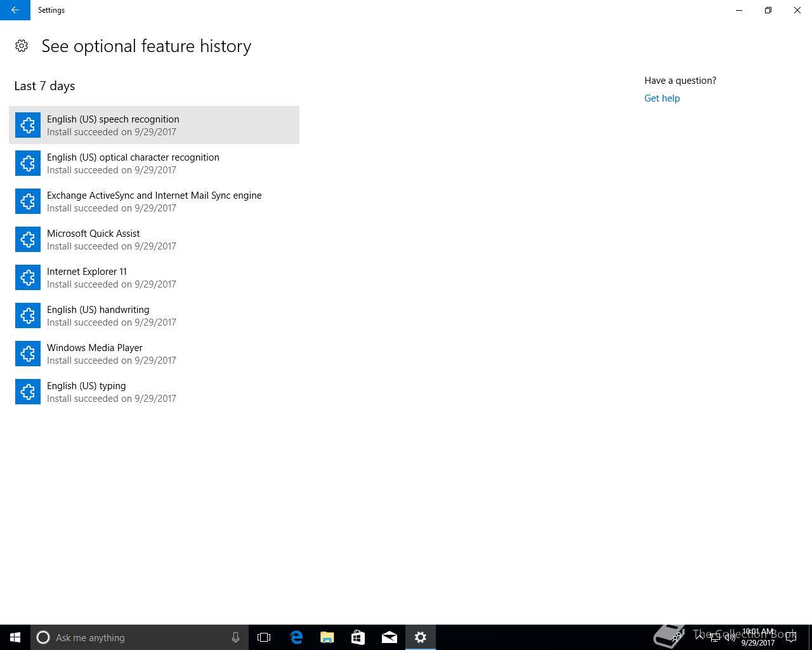
Task: Open the Mail app from the taskbar
Action: click(390, 637)
